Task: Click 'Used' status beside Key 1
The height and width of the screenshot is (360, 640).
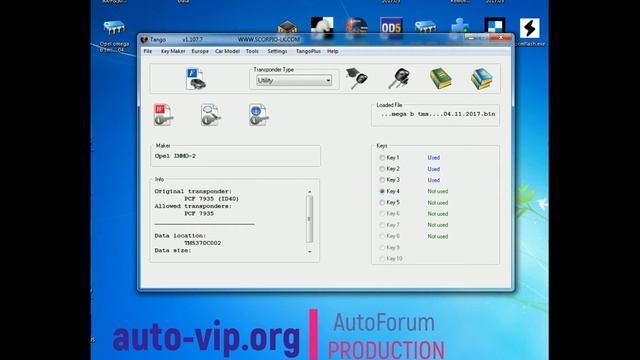Action: 433,158
